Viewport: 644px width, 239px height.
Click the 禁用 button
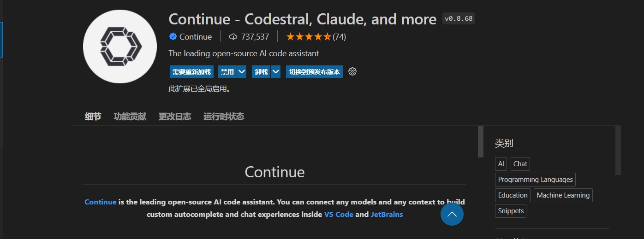tap(227, 72)
